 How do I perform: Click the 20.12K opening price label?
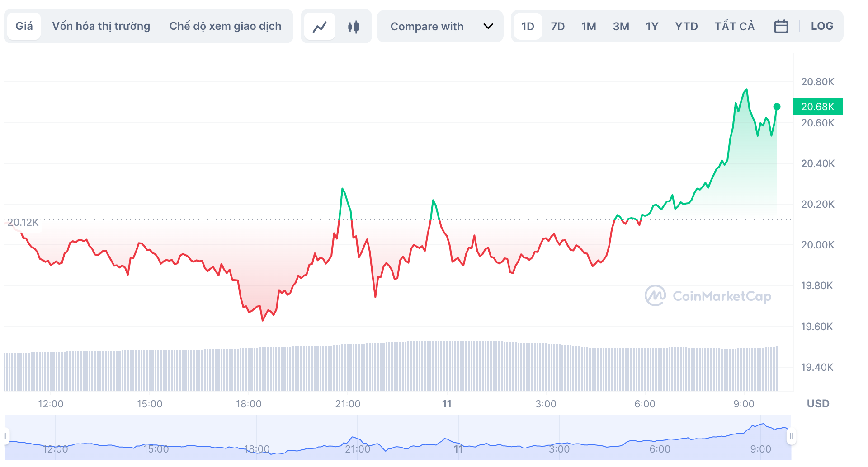23,222
